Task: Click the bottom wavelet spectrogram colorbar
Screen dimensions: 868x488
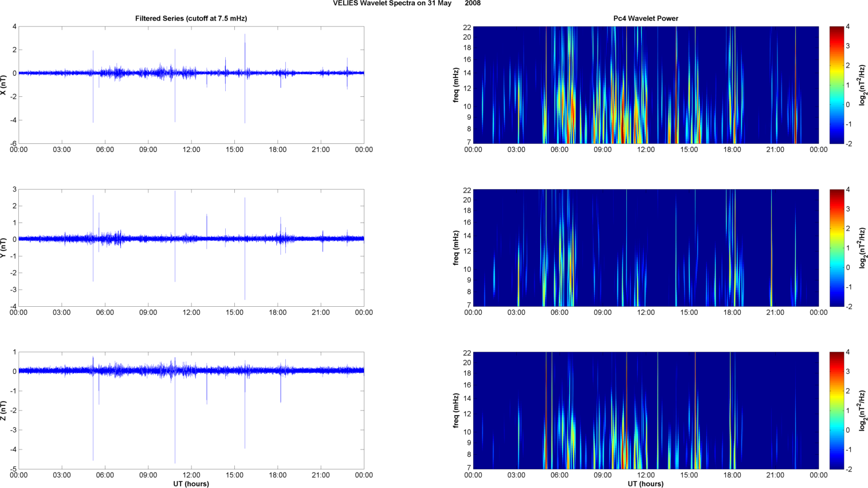Action: (836, 411)
